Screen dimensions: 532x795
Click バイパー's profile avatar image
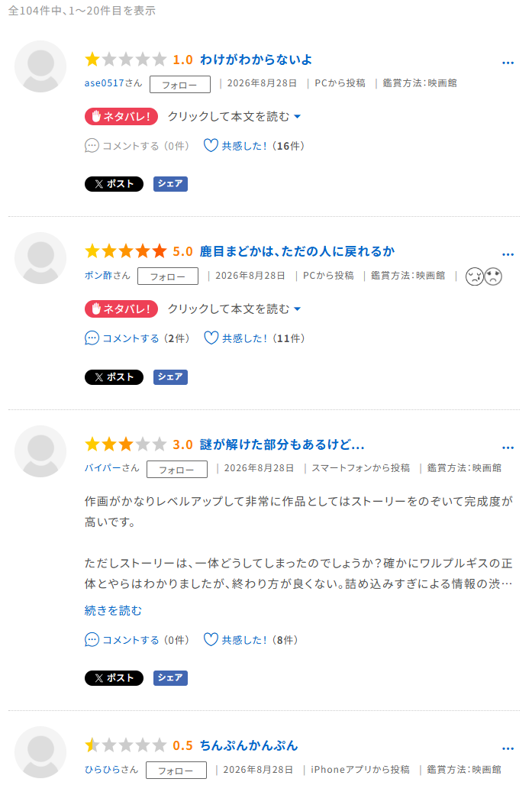(40, 451)
